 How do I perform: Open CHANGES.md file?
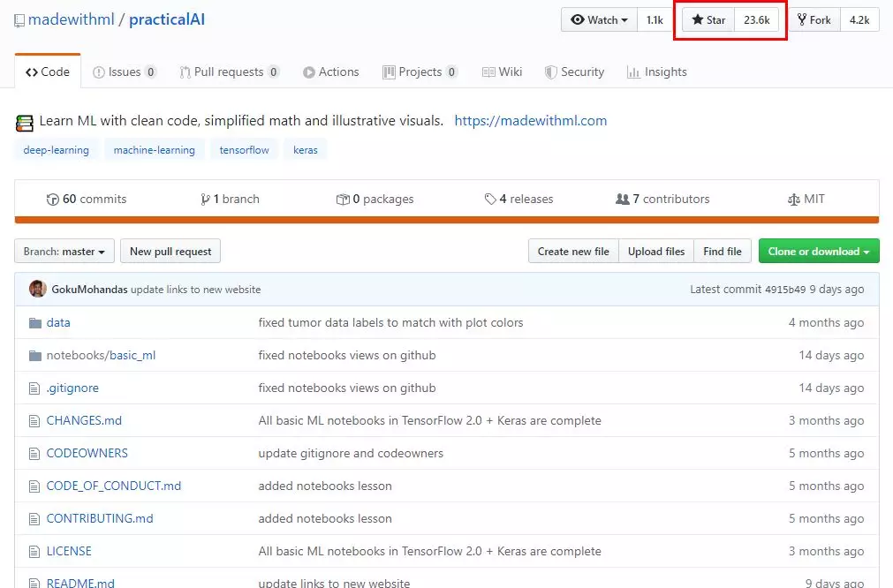[84, 420]
